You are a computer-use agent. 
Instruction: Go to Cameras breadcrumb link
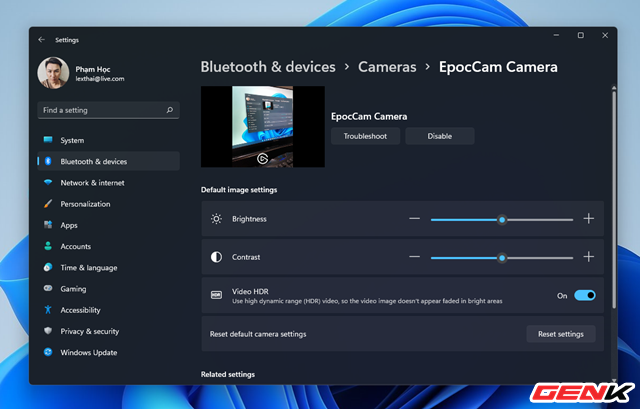387,67
